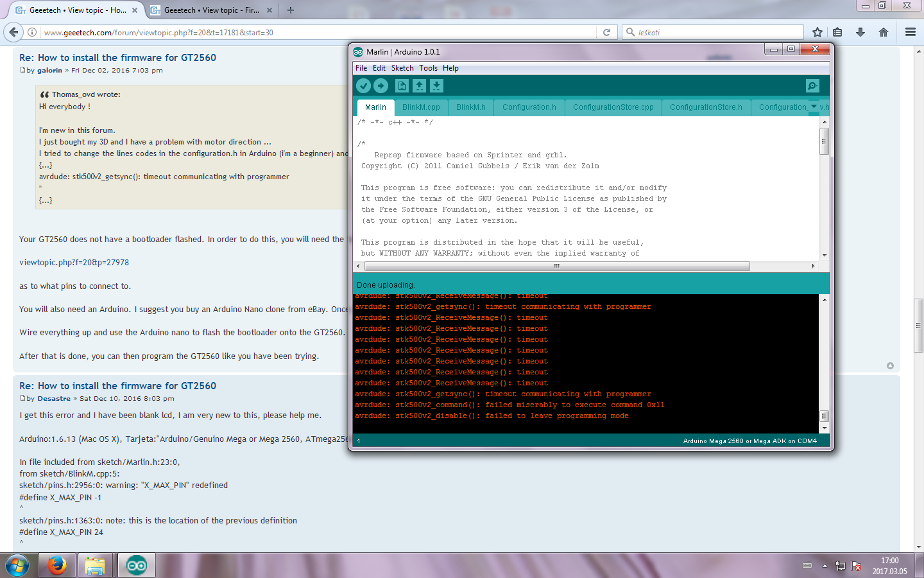Select the ConfigurationStore.cpp tab
This screenshot has height=578, width=924.
coord(613,107)
